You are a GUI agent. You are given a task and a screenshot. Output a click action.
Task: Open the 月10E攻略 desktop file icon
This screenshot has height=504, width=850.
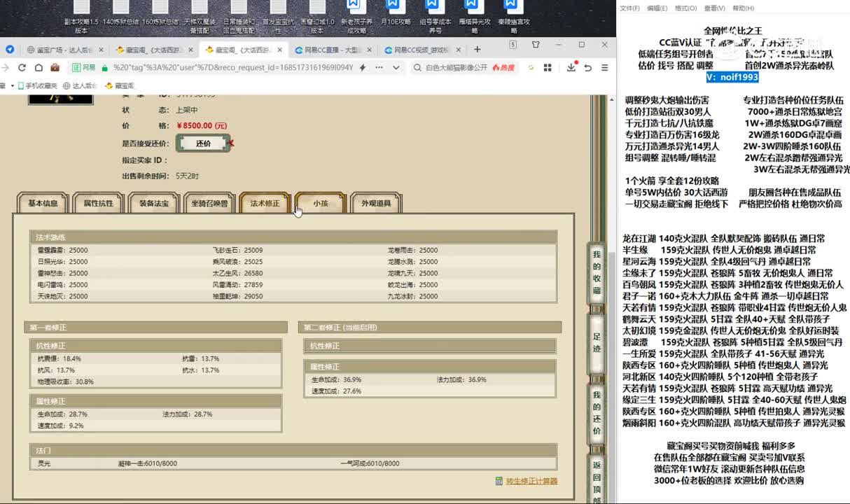(x=394, y=14)
